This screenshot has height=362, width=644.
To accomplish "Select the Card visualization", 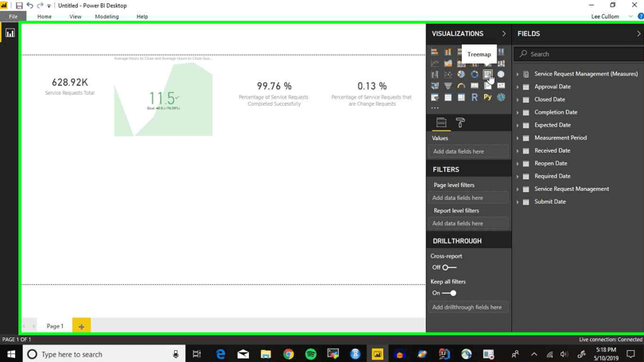I will tap(475, 86).
